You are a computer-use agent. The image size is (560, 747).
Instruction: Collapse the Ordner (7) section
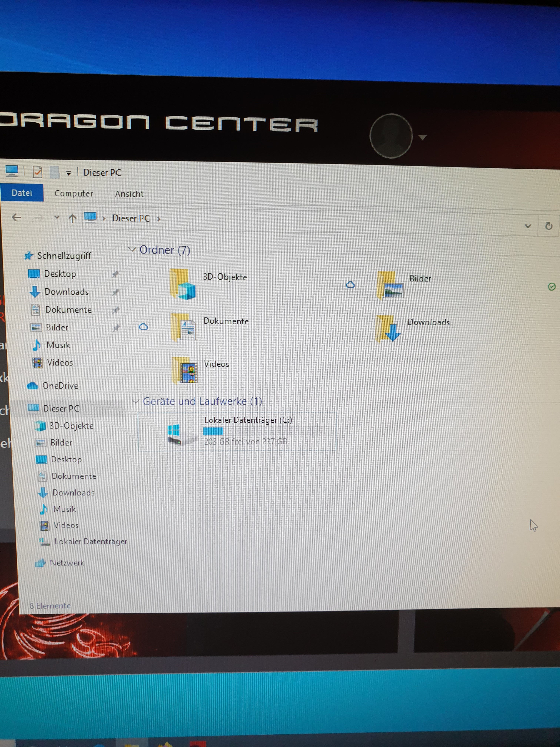pos(132,250)
